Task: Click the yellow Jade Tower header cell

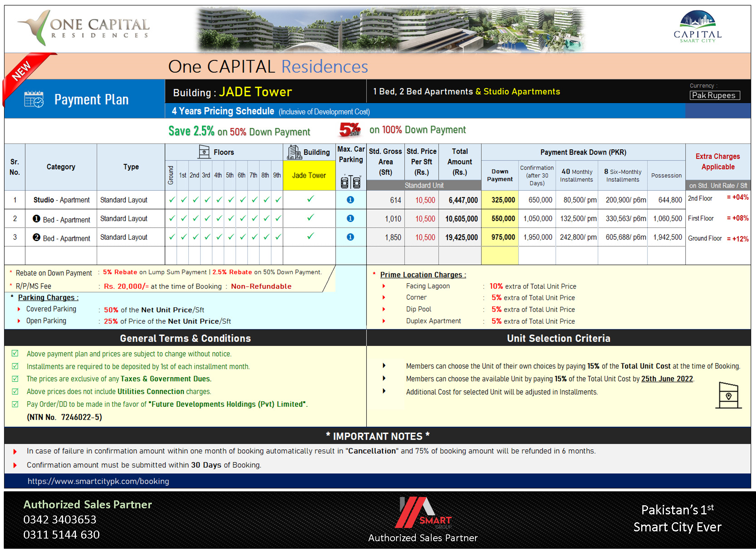Action: [309, 175]
